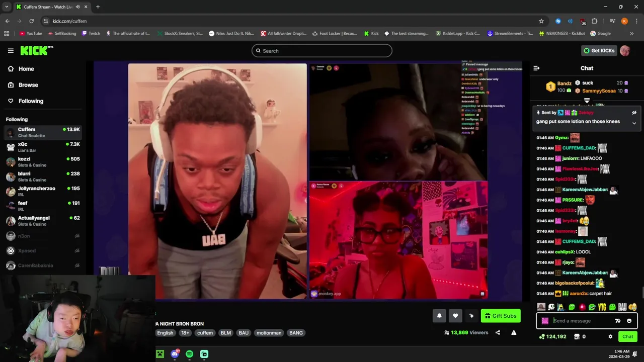The image size is (644, 362).
Task: Open the Kick hamburger sidebar menu
Action: pos(11,51)
